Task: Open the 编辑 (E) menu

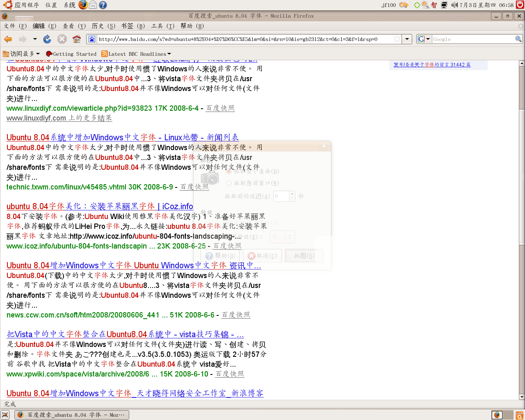Action: point(44,26)
